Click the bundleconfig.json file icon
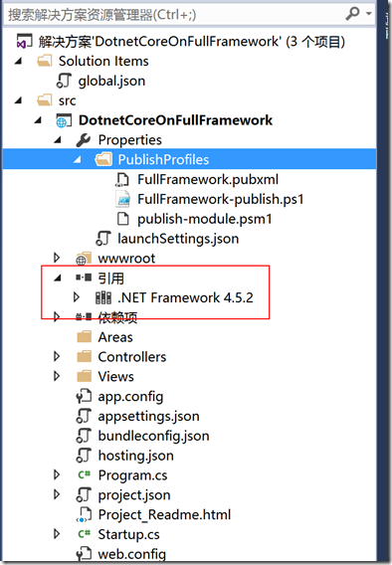This screenshot has width=392, height=565. tap(84, 436)
